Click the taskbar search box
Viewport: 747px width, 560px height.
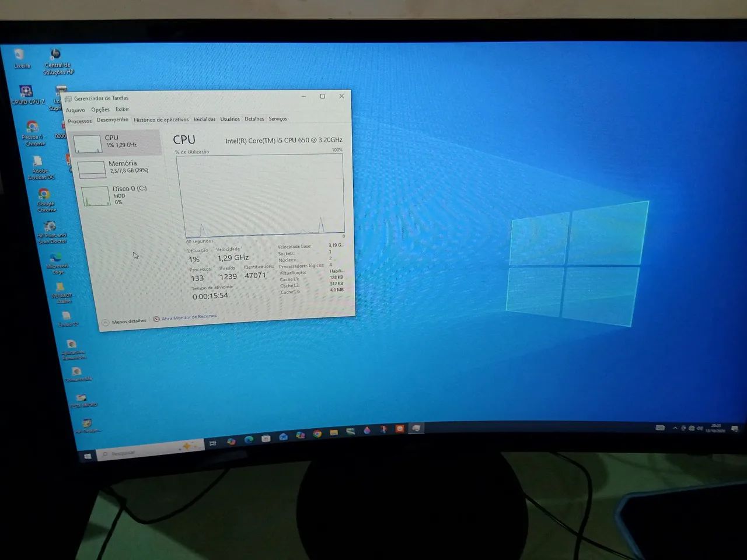[151, 450]
